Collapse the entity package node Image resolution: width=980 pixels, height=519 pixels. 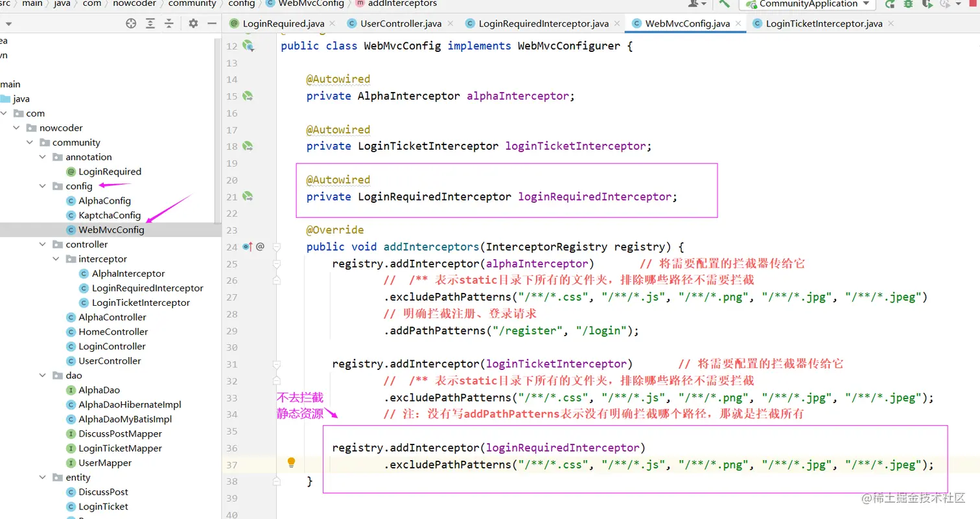click(43, 478)
